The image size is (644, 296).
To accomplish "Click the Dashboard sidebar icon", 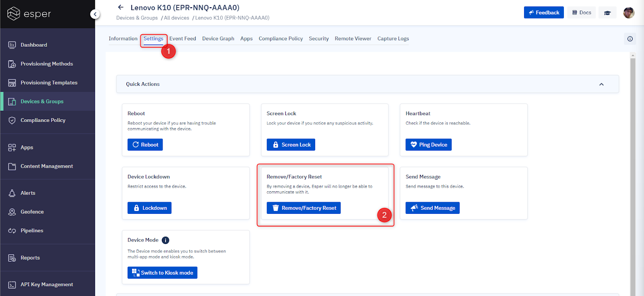I will [x=12, y=45].
